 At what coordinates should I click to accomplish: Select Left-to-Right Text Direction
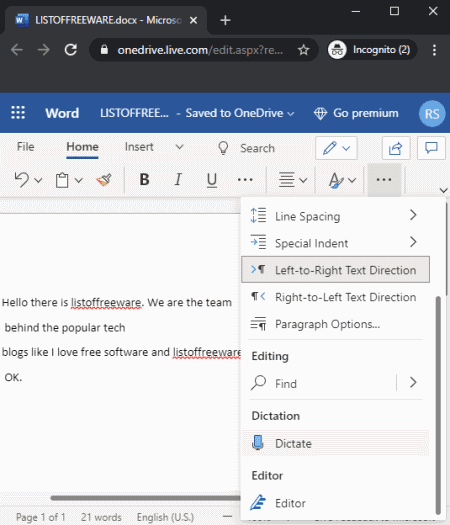tap(335, 270)
